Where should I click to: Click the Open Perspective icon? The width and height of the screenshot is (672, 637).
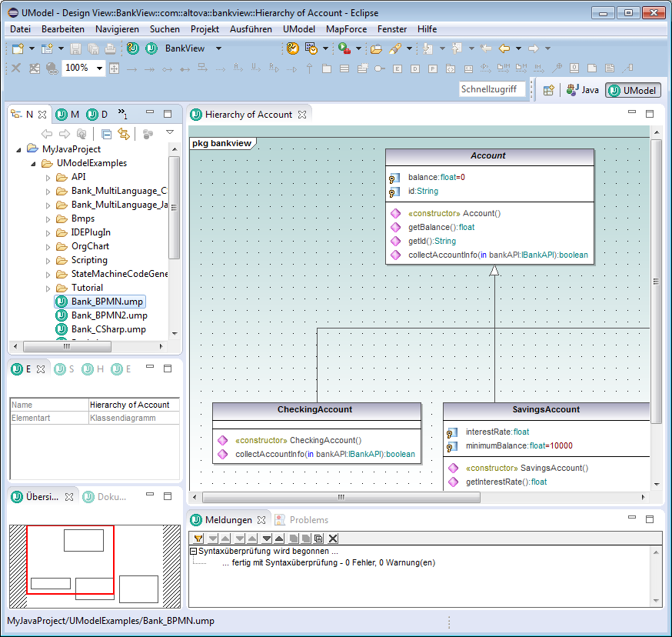pos(548,90)
